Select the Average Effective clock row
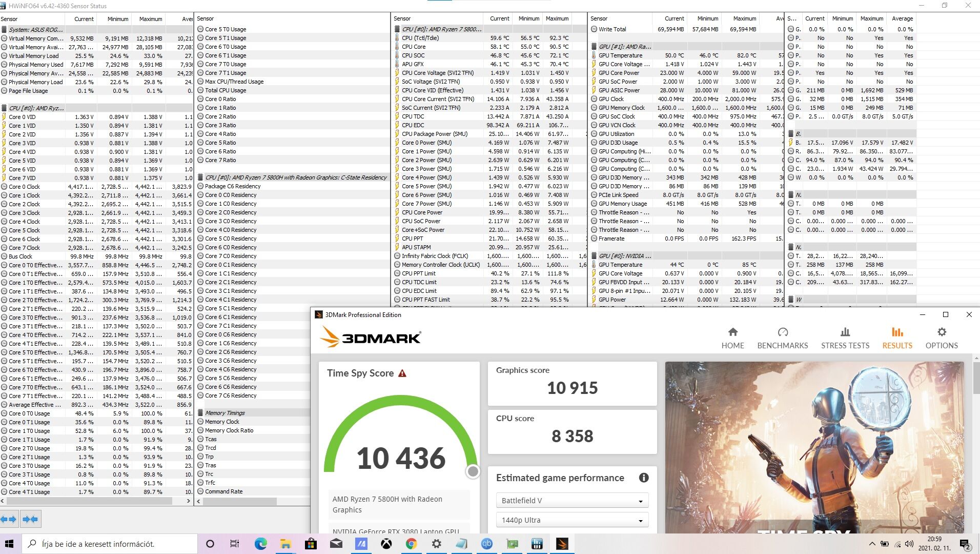This screenshot has height=554, width=980. [97, 405]
